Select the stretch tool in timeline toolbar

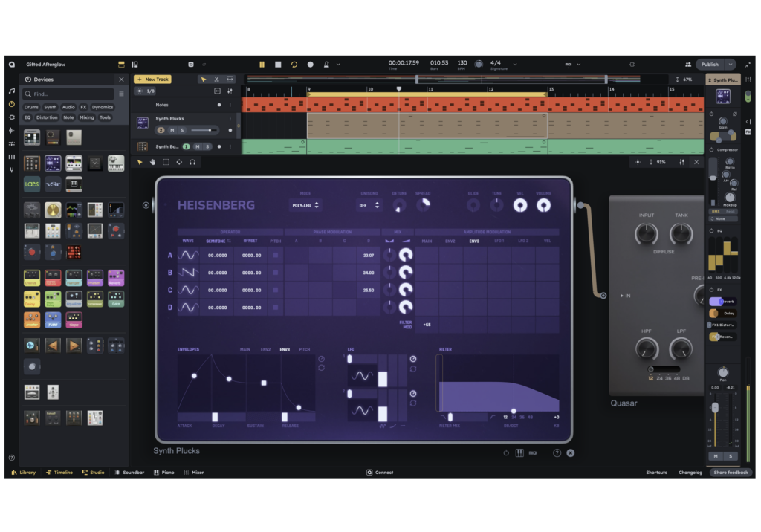click(230, 79)
